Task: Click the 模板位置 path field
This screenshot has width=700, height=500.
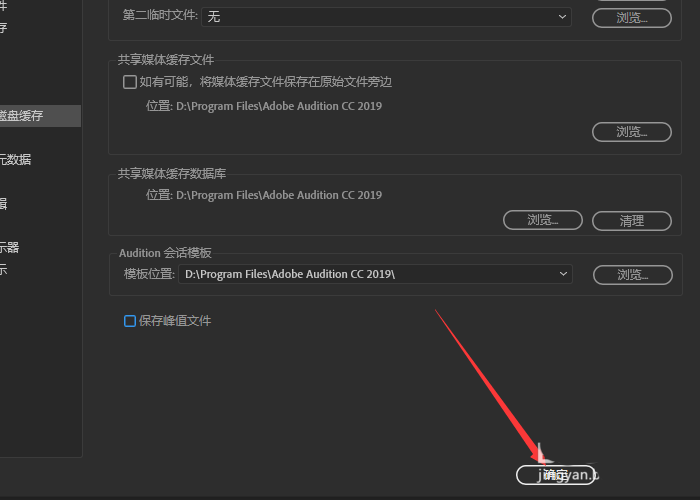Action: [375, 274]
